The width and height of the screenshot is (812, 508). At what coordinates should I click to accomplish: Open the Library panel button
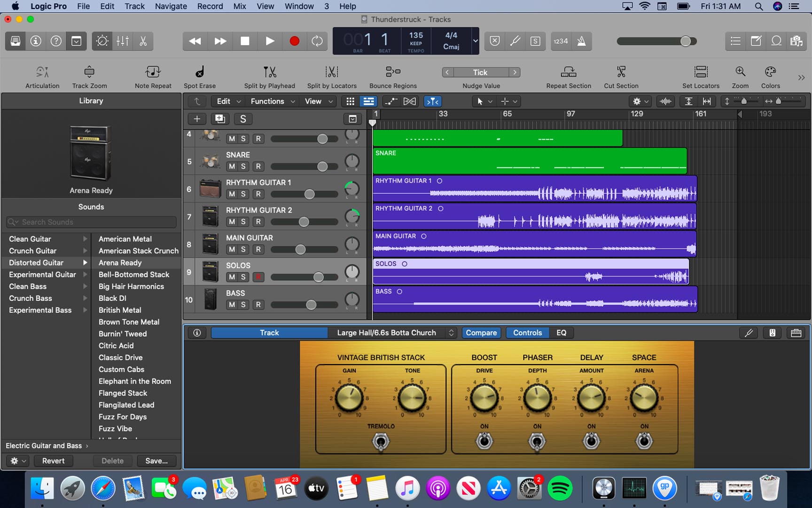coord(16,41)
